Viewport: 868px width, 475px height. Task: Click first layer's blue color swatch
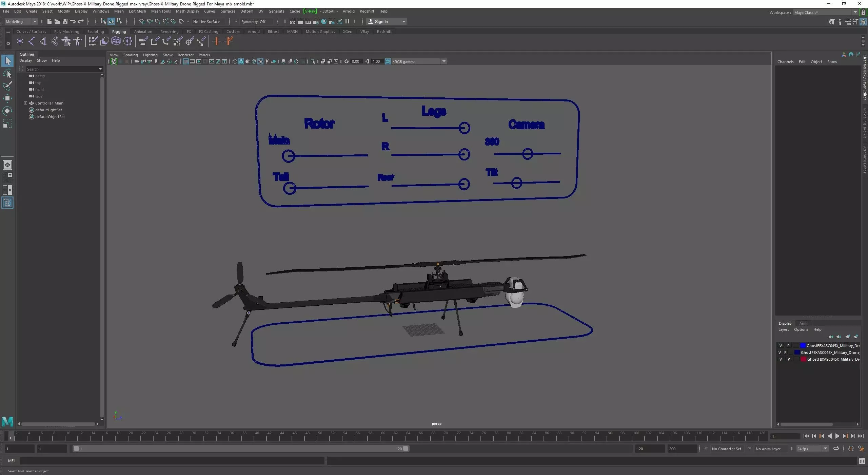point(803,346)
